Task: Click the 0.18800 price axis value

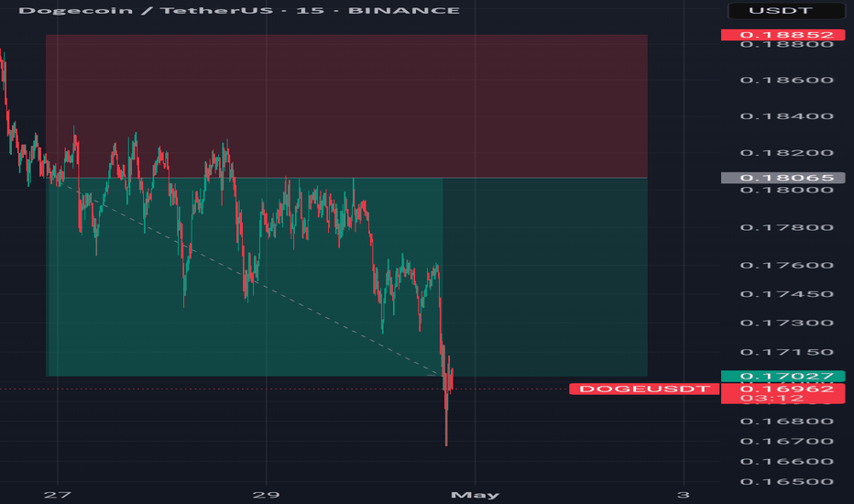Action: (786, 44)
